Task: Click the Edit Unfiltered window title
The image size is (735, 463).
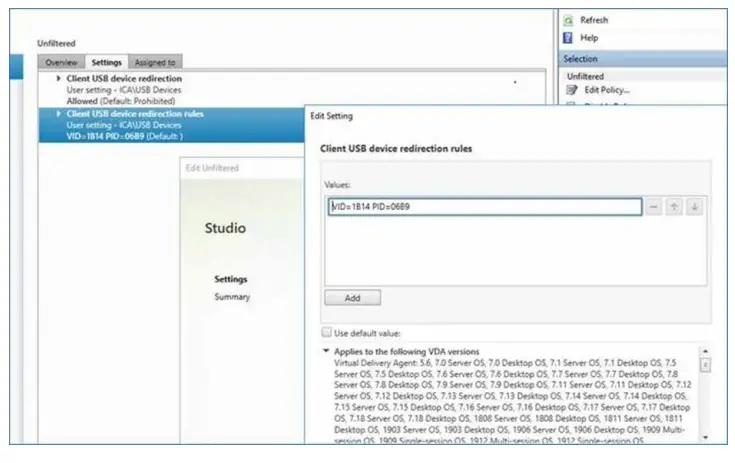Action: pyautogui.click(x=212, y=168)
